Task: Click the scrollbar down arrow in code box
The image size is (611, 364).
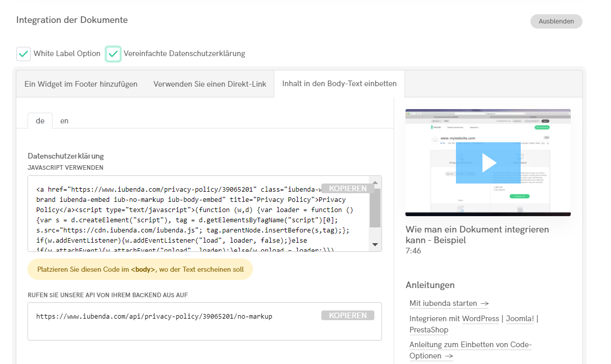Action: [375, 244]
